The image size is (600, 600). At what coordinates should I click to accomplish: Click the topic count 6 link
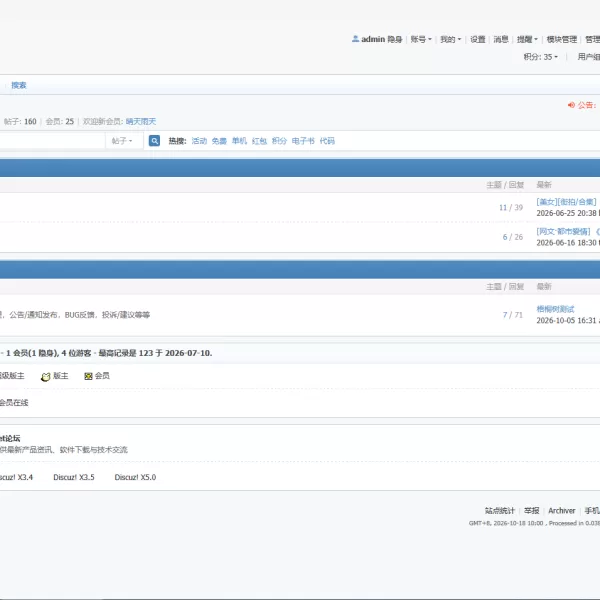point(505,237)
